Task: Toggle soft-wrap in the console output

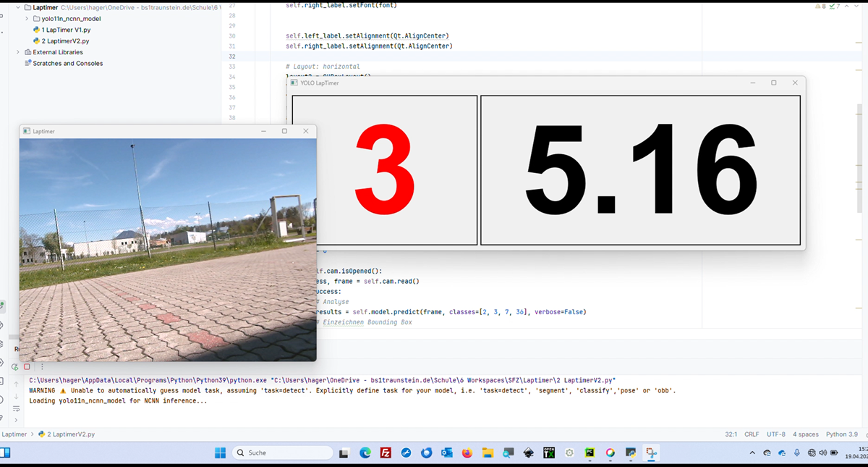Action: click(x=15, y=407)
